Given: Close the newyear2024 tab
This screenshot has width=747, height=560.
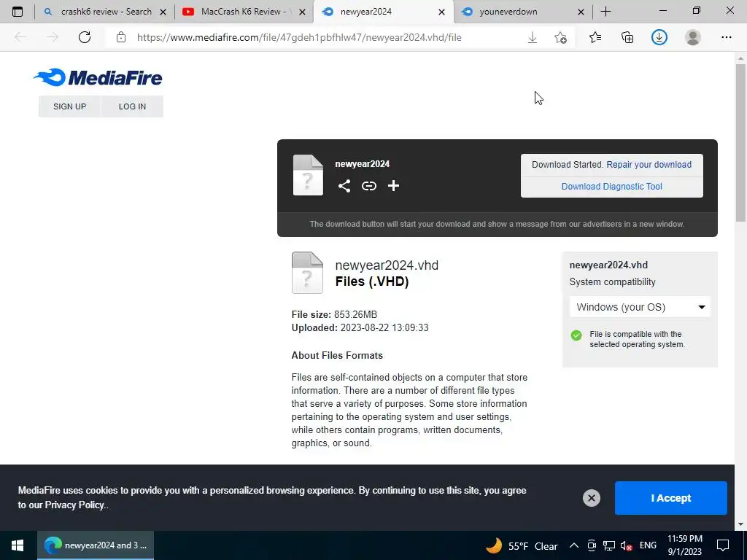Looking at the screenshot, I should (441, 12).
